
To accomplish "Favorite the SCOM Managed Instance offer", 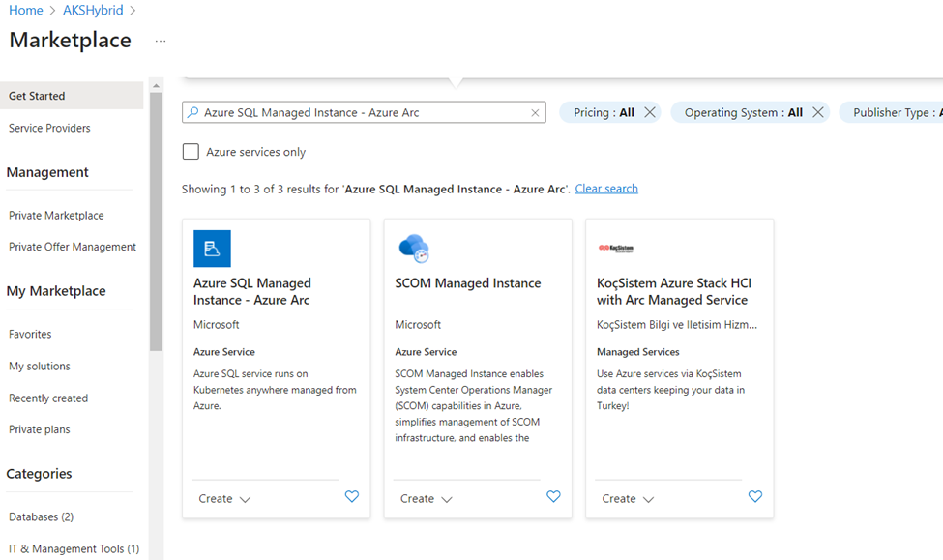I will [x=553, y=496].
